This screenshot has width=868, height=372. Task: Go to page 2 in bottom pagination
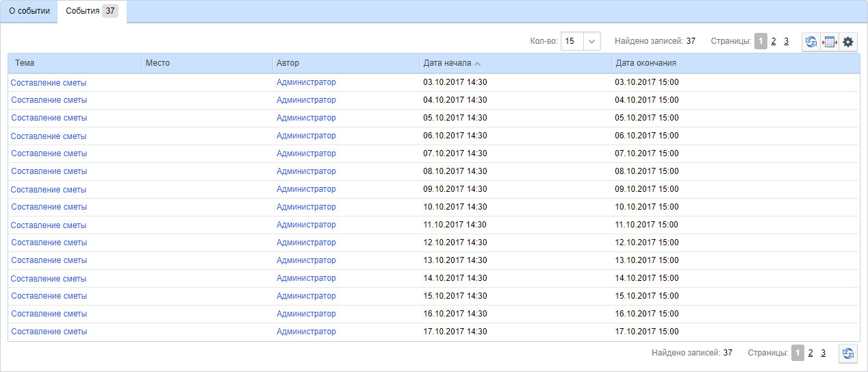810,353
